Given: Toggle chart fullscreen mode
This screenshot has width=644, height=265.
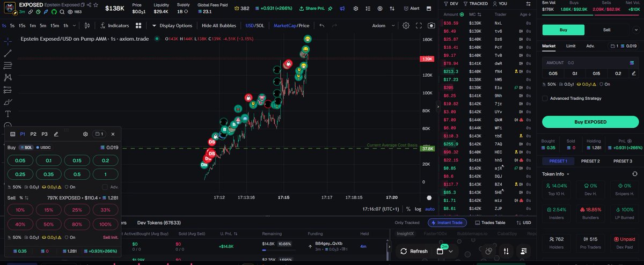Looking at the screenshot, I should click(x=419, y=25).
